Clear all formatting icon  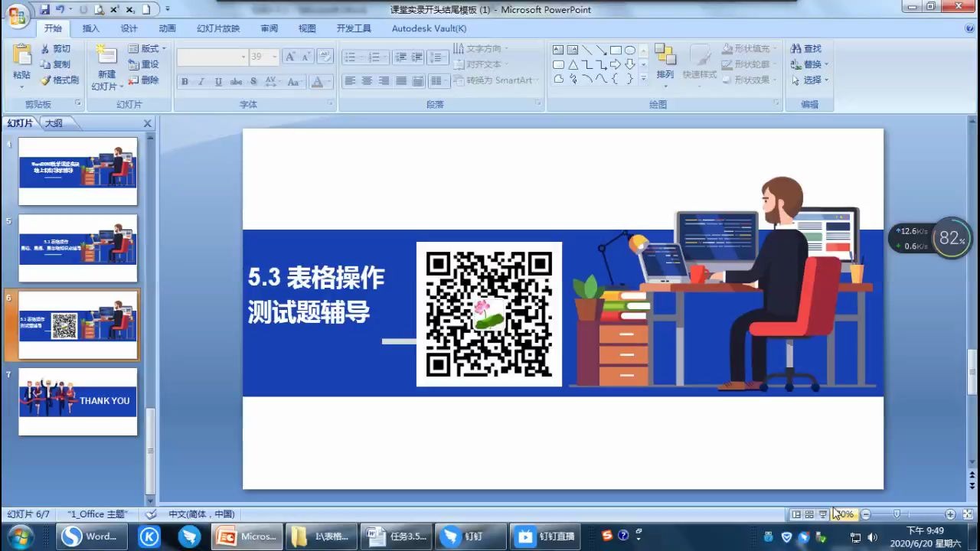pyautogui.click(x=325, y=57)
